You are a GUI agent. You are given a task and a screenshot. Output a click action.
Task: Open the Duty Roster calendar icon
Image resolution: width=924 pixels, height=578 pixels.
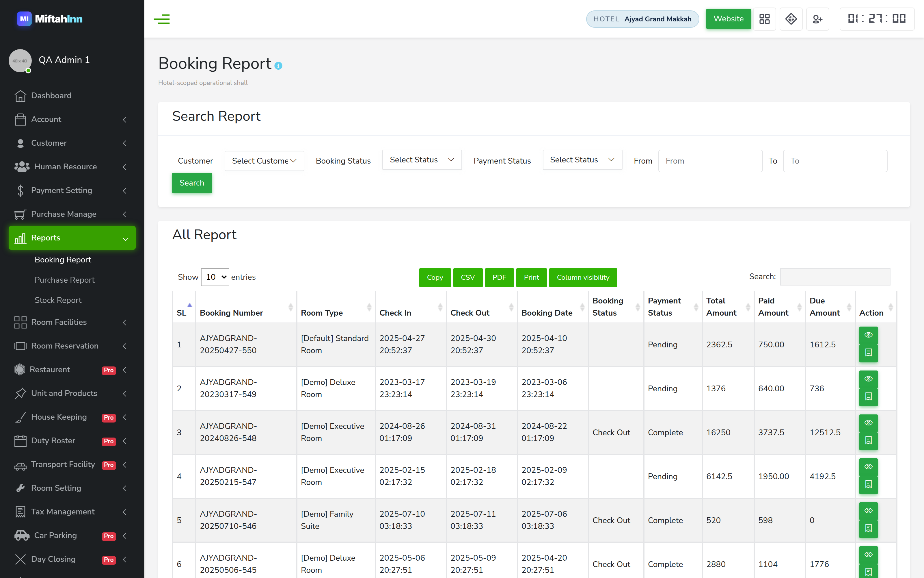[20, 441]
